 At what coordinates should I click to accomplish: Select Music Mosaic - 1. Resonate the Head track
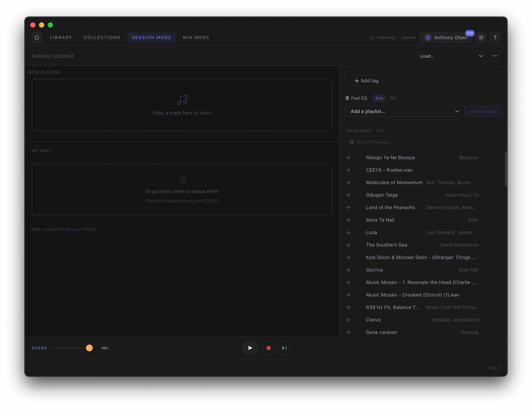click(x=420, y=282)
